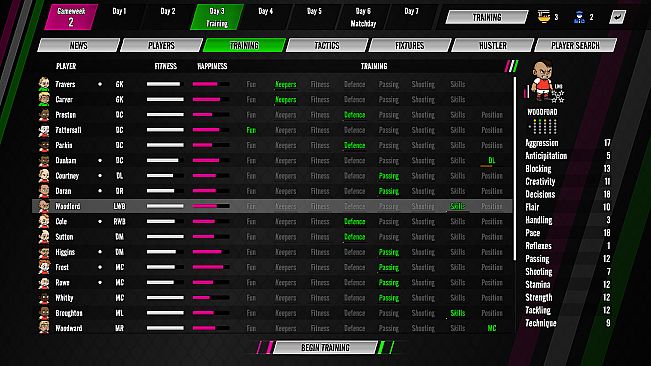Screen dimensions: 651x366
Task: Select Day 5 in the week bar
Action: [314, 17]
